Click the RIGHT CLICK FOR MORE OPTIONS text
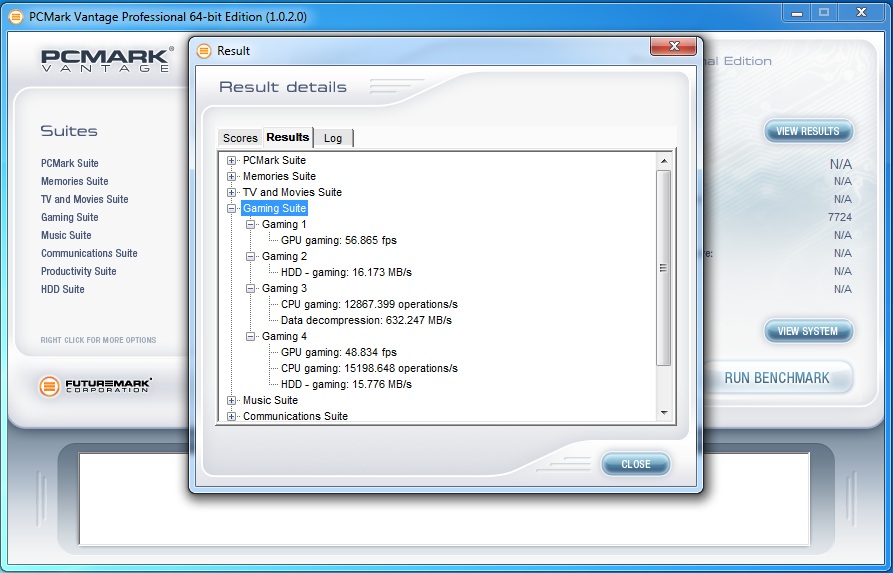This screenshot has width=893, height=573. (98, 340)
